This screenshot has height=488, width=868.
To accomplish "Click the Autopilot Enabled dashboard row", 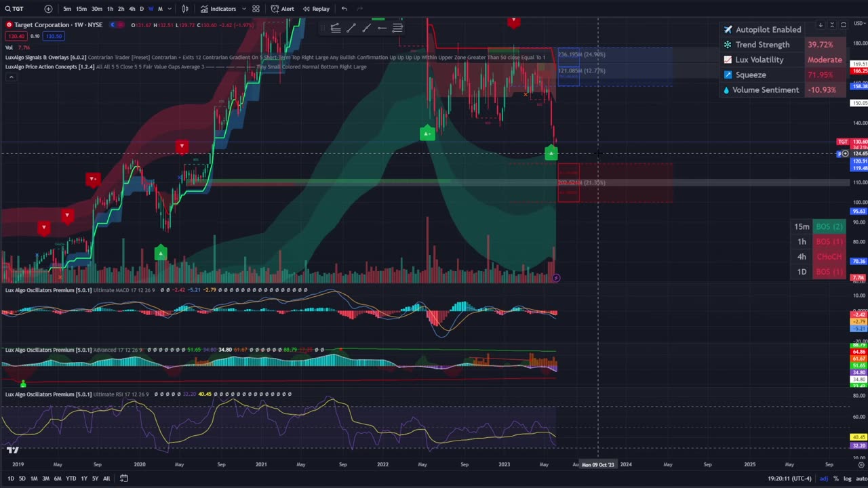I will tap(762, 29).
